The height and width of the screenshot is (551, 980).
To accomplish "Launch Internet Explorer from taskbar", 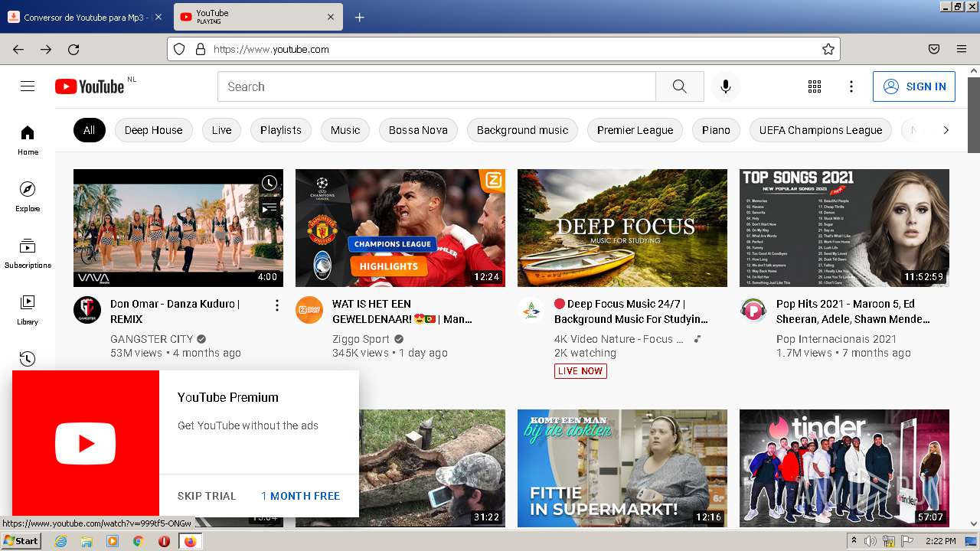I will click(x=60, y=541).
